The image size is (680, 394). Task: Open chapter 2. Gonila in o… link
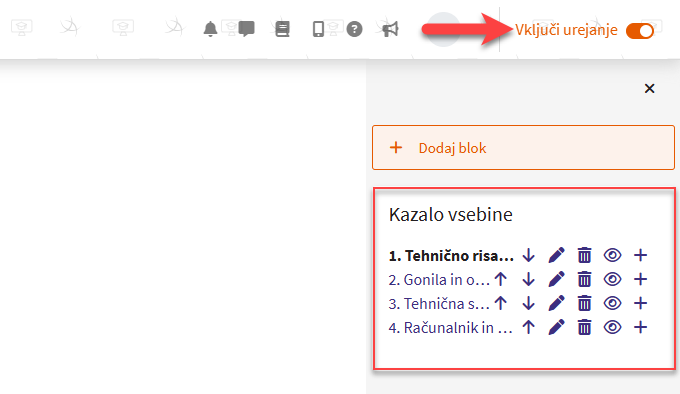pos(439,280)
